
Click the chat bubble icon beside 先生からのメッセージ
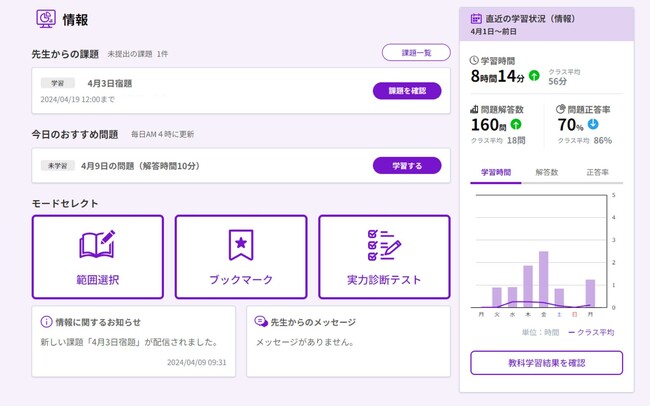pyautogui.click(x=260, y=322)
